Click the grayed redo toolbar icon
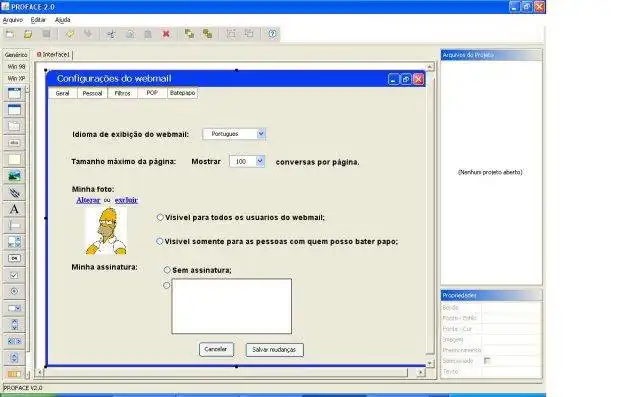 coord(88,34)
